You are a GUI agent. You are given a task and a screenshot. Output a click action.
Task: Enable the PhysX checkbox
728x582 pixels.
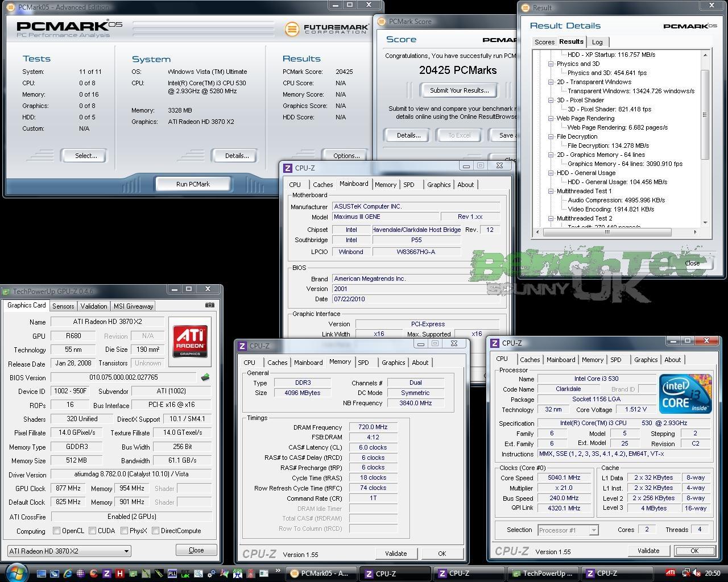point(124,531)
